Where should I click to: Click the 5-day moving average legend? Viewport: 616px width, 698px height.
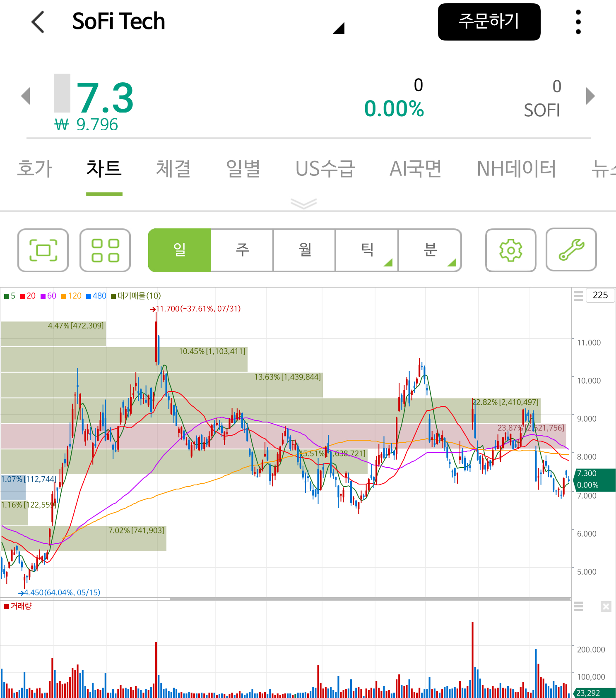coord(10,296)
